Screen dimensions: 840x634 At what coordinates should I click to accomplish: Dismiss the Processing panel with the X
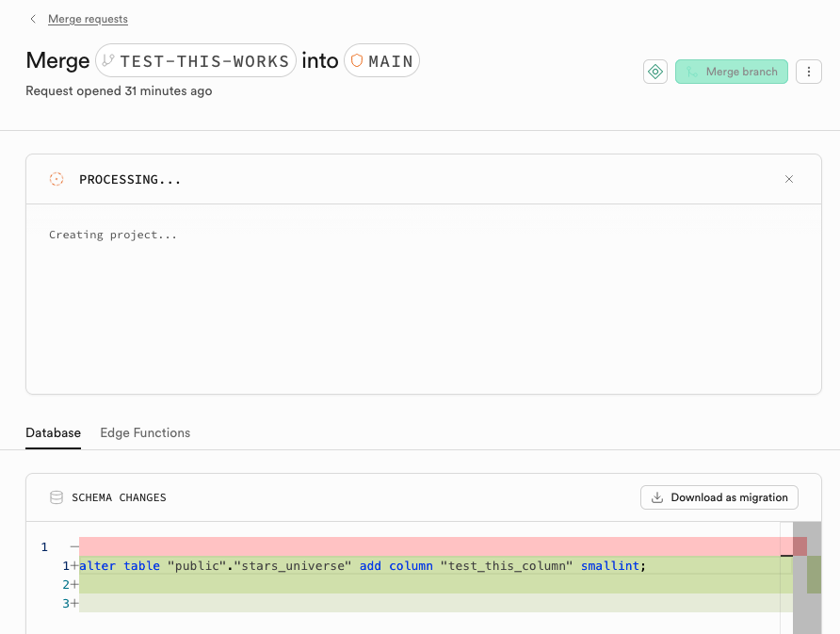789,179
